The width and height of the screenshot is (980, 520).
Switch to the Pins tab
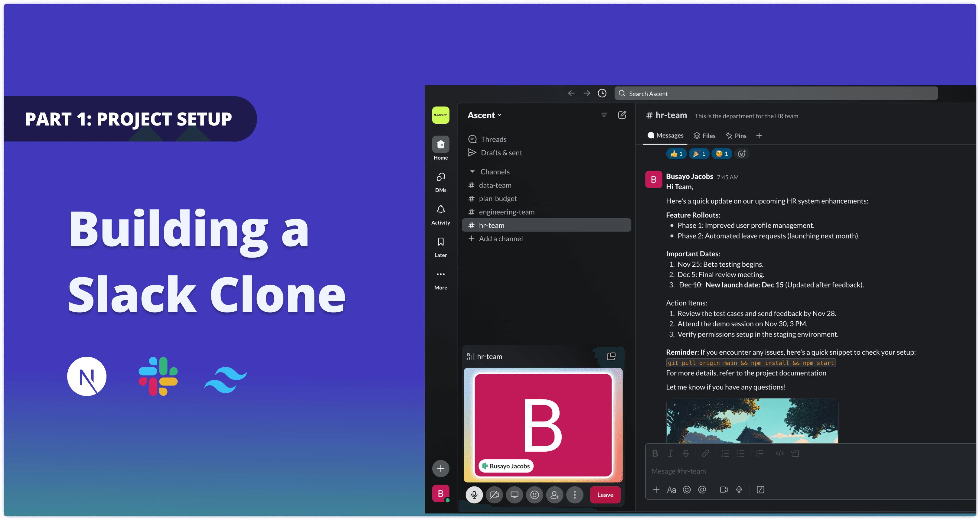point(736,136)
